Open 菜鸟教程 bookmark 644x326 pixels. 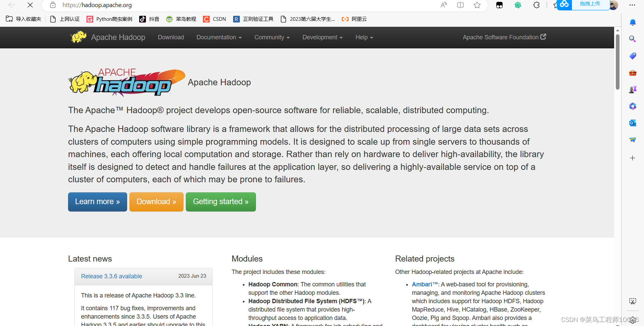click(x=181, y=19)
